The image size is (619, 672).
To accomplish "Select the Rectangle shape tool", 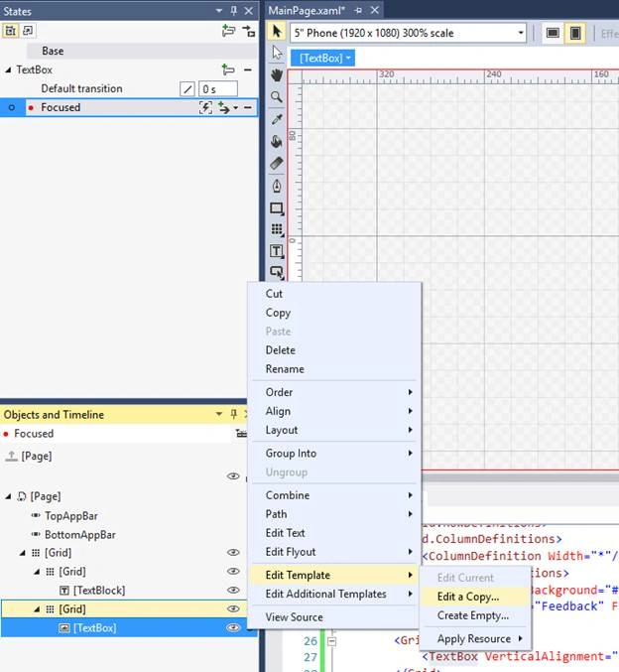I will click(x=277, y=208).
